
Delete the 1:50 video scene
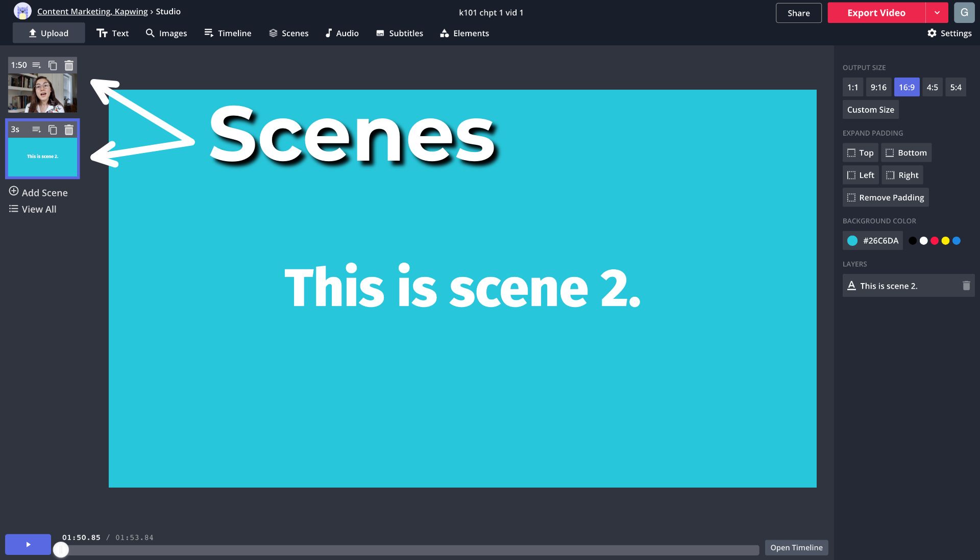point(69,65)
